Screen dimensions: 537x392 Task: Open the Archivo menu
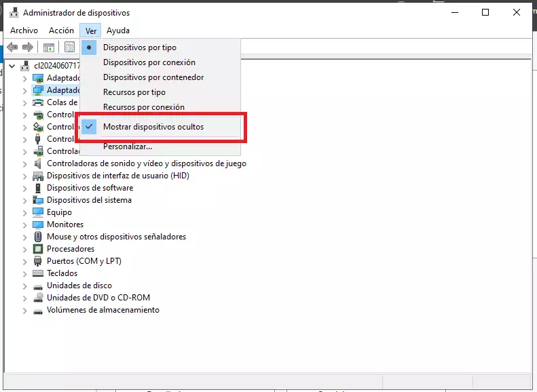(24, 31)
